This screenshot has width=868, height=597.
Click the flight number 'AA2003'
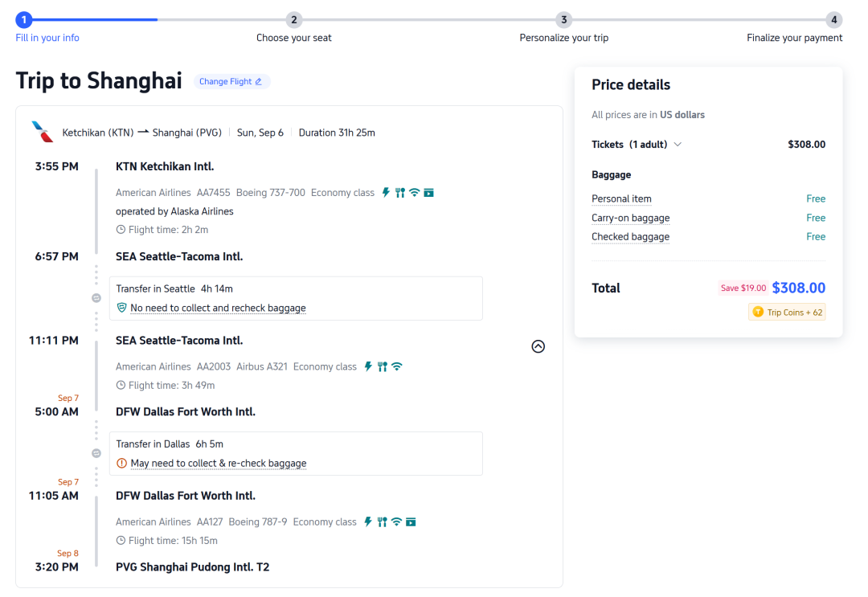214,366
